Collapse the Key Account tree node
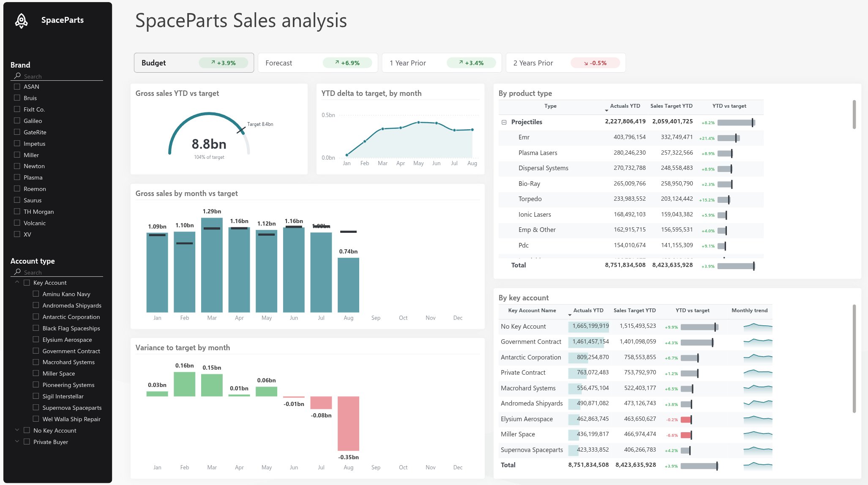Viewport: 868px width, 485px height. point(17,282)
